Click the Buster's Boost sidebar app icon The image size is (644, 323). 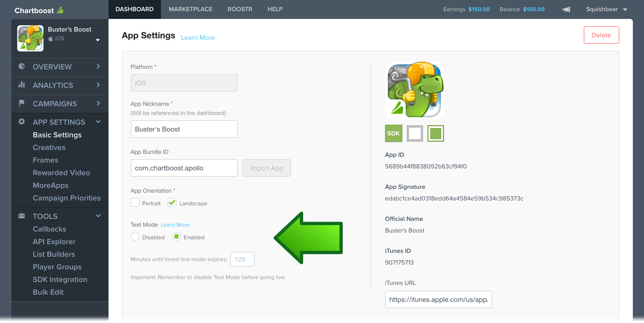tap(30, 38)
